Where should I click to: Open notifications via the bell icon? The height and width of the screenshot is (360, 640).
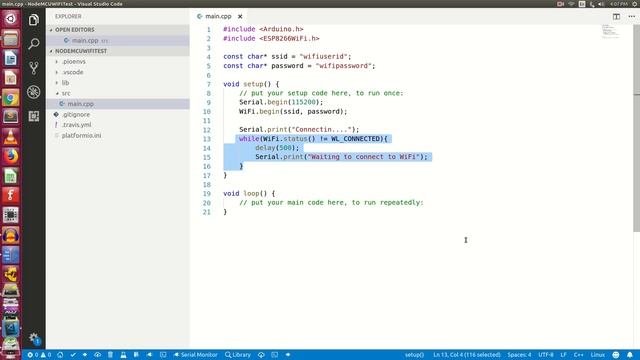pos(630,355)
